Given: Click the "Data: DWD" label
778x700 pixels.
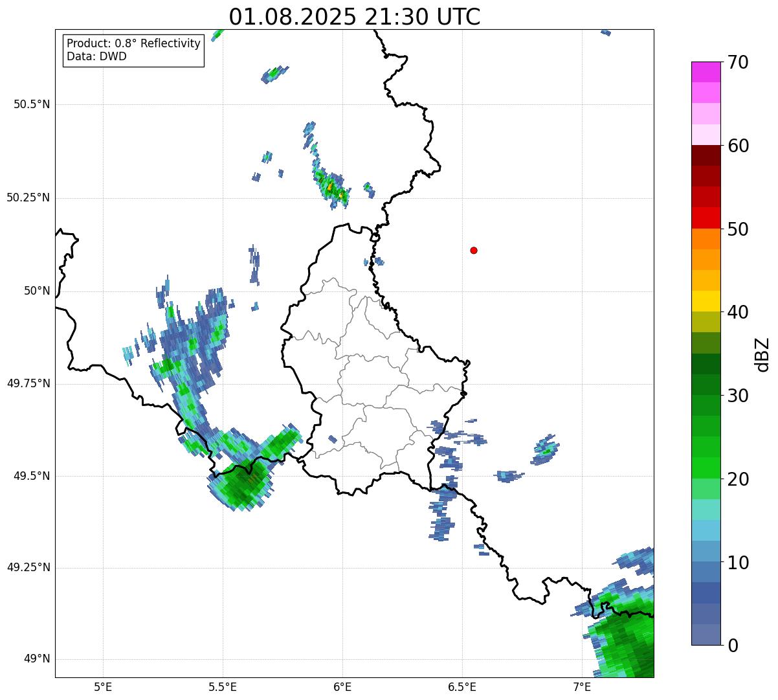Looking at the screenshot, I should (96, 56).
